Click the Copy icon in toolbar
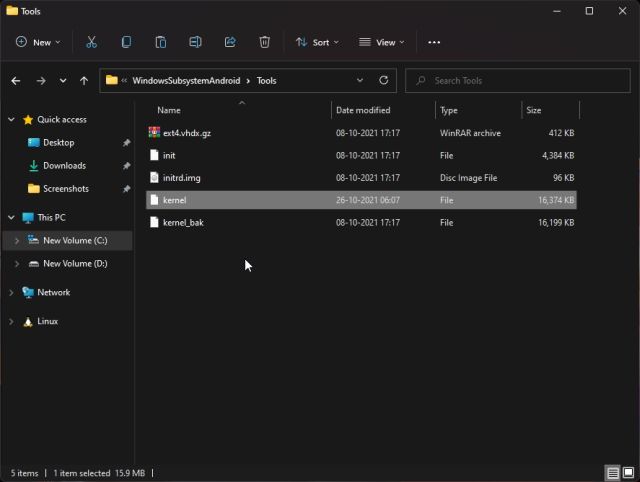This screenshot has height=482, width=640. click(126, 42)
